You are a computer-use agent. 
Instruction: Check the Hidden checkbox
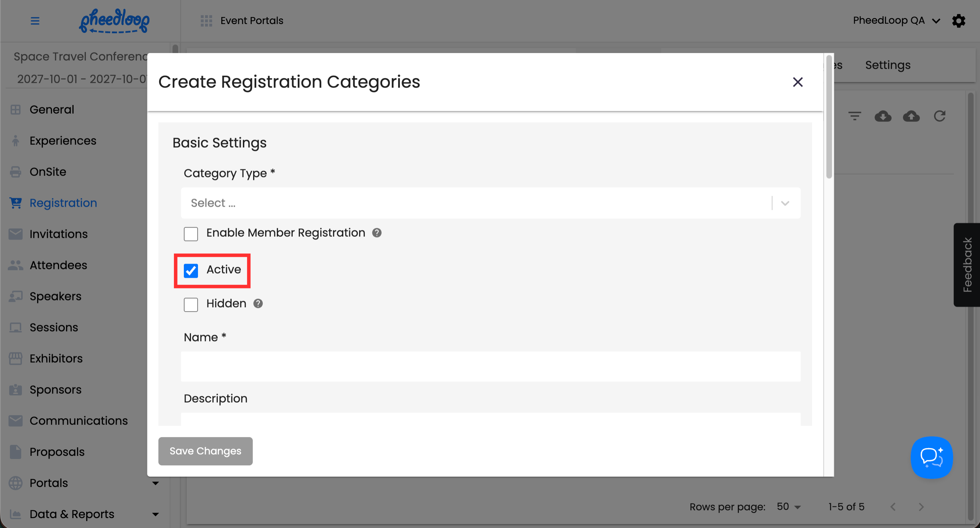point(191,305)
